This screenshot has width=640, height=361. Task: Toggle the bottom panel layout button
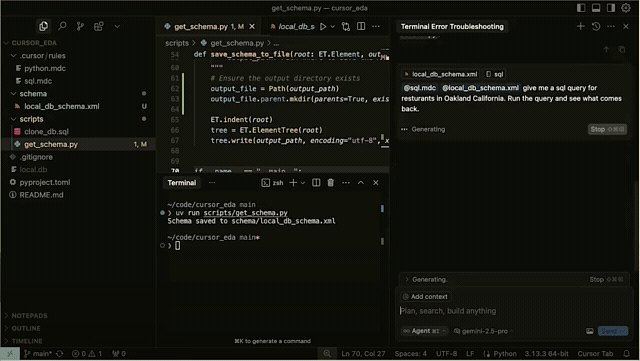coord(596,8)
